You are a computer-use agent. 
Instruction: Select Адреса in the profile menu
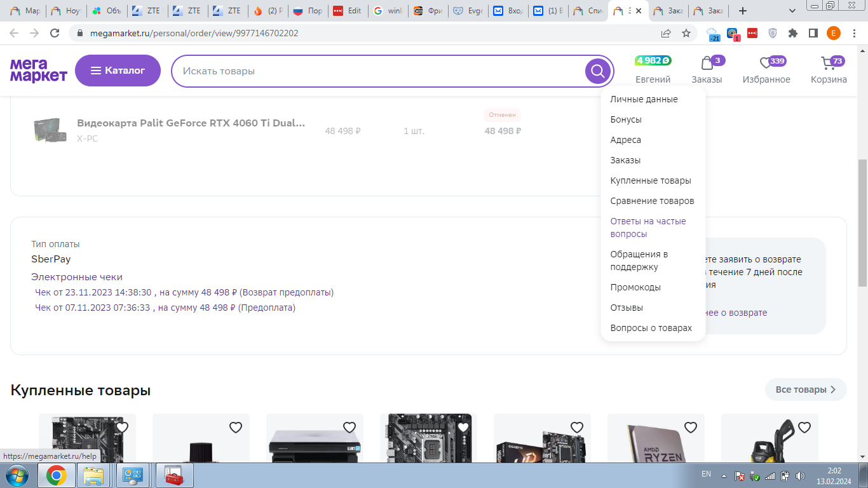tap(625, 140)
